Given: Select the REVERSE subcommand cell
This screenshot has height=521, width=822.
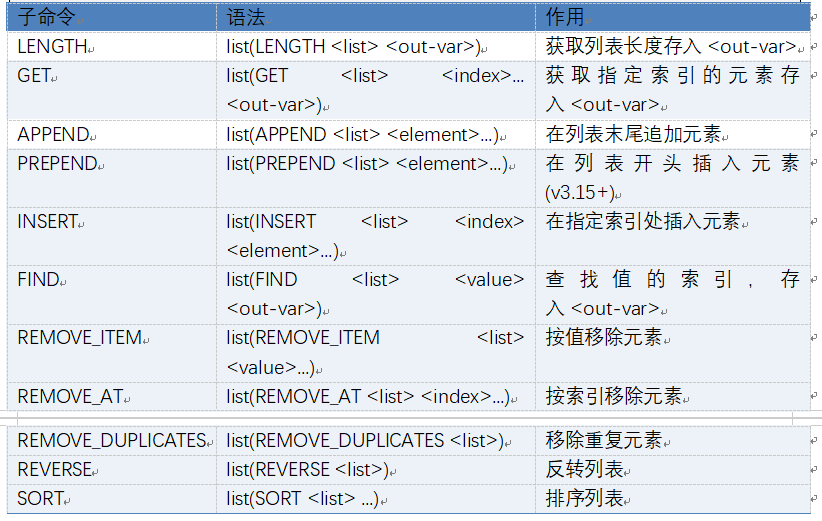Looking at the screenshot, I should [x=112, y=470].
